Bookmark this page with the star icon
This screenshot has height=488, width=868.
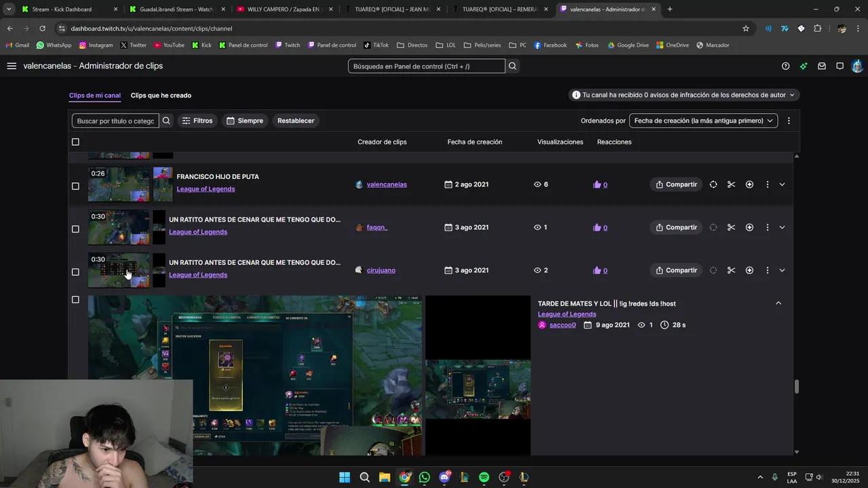[746, 28]
